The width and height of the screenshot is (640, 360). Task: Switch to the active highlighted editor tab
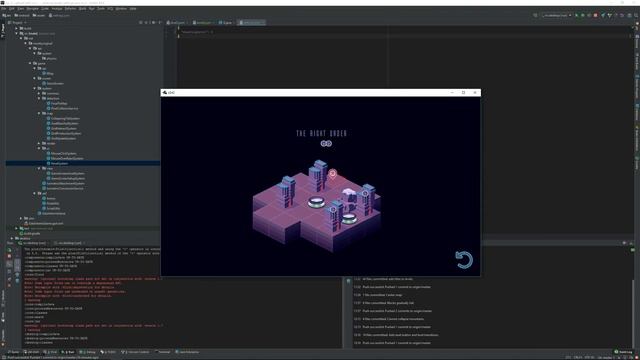pyautogui.click(x=251, y=22)
